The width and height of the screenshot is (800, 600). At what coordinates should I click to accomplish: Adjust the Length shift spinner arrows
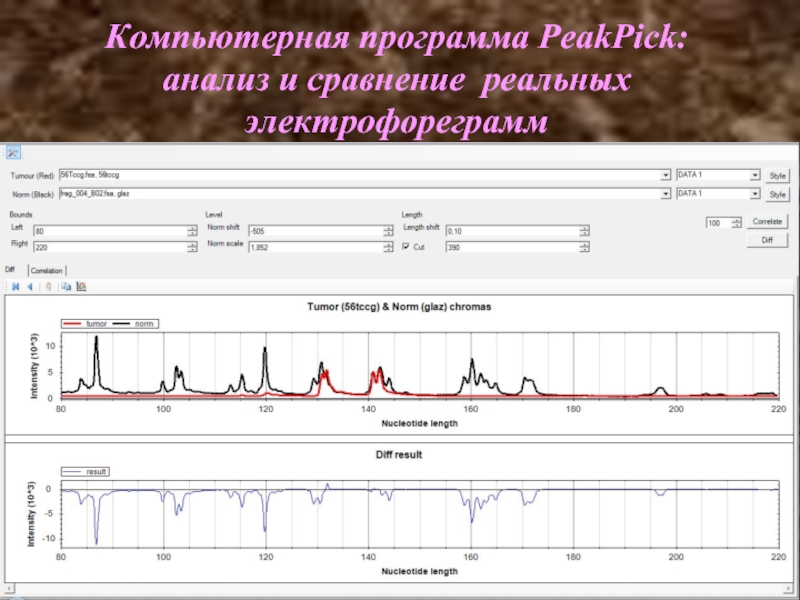pyautogui.click(x=585, y=231)
